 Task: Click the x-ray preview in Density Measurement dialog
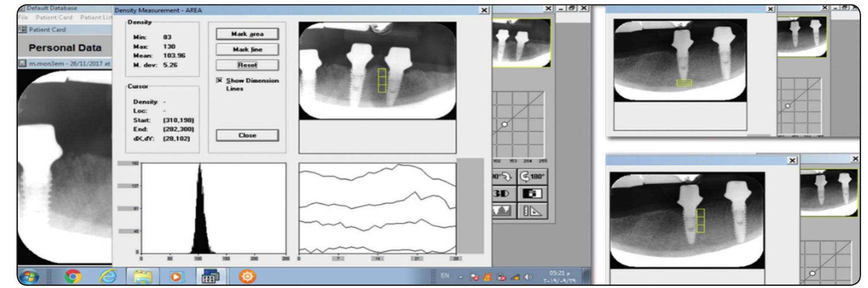click(377, 71)
